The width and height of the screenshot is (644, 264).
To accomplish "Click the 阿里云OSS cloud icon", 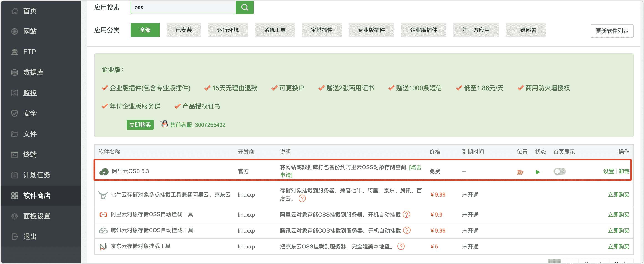I will click(104, 172).
